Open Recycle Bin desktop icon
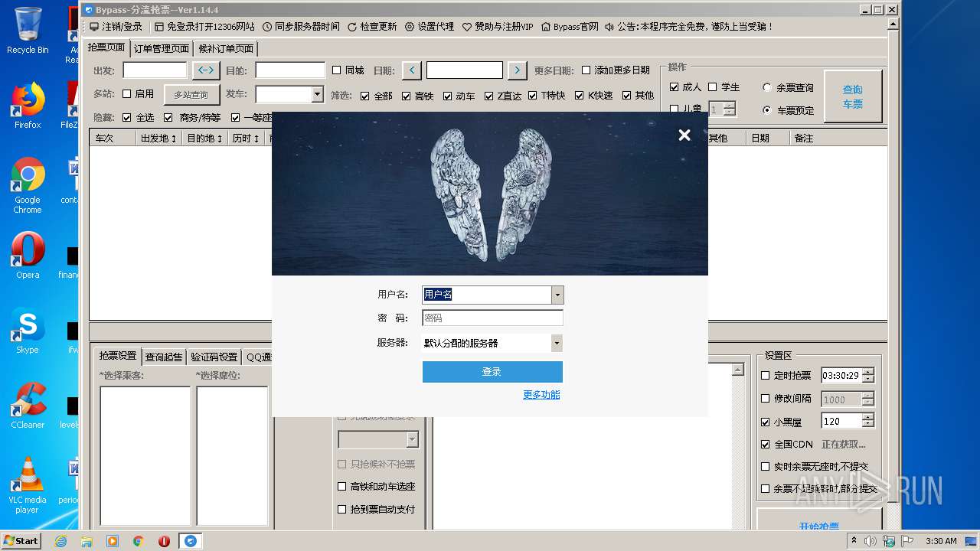The width and height of the screenshot is (980, 551). 28,31
